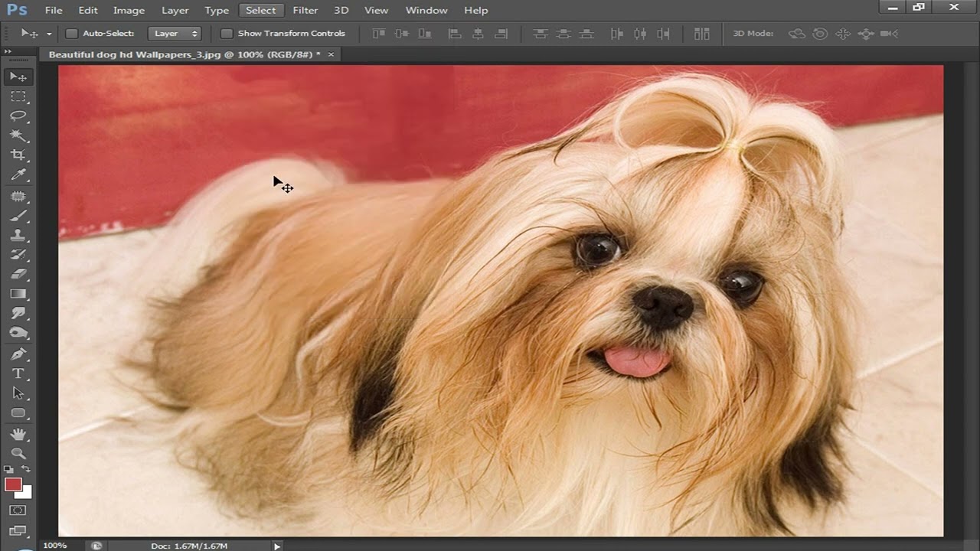Select the Rectangular Marquee tool
Viewport: 980px width, 551px height.
pos(18,96)
